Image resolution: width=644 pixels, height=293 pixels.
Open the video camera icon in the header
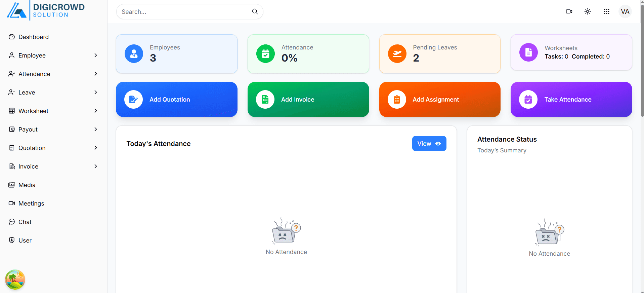[x=569, y=11]
